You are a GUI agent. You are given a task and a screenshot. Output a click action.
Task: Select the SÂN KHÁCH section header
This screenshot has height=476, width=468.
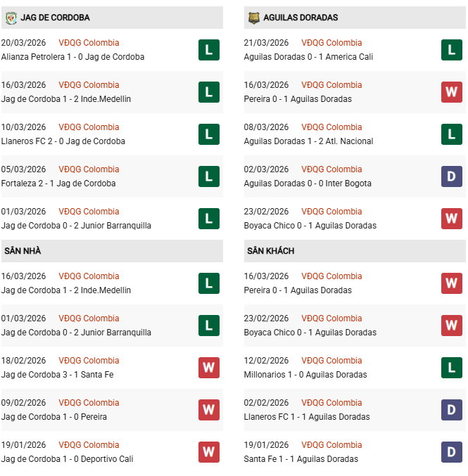pyautogui.click(x=270, y=251)
